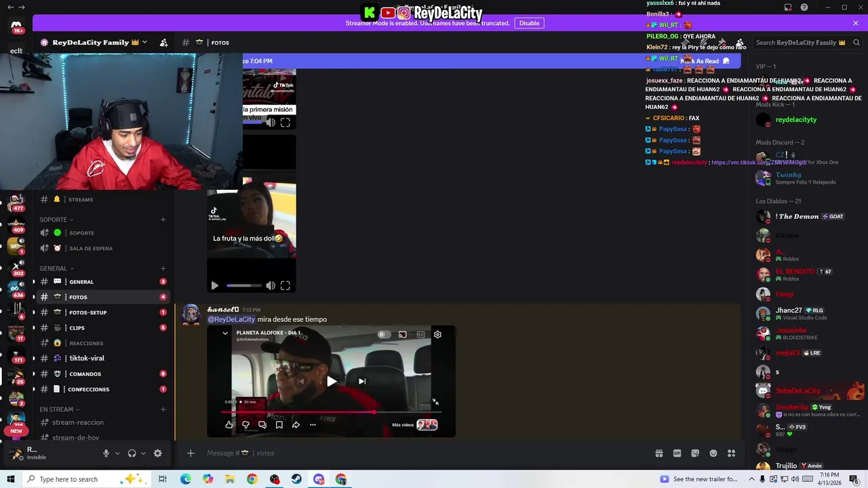
Task: Dismiss the Streamer Mode banner
Action: point(856,23)
